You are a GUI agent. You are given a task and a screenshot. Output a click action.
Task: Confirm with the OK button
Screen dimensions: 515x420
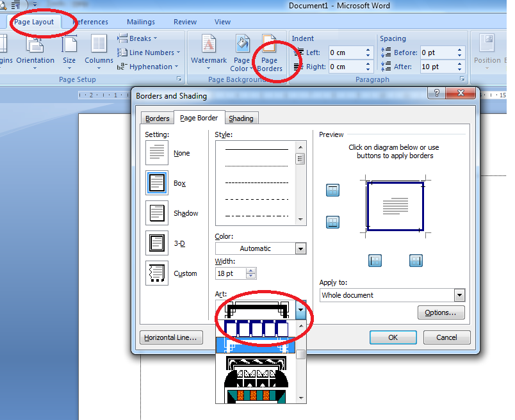(x=393, y=337)
